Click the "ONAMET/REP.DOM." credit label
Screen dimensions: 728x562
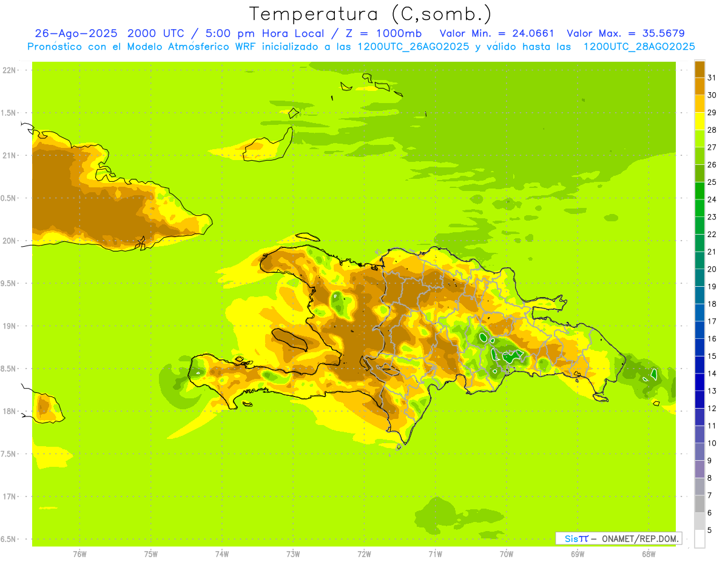pyautogui.click(x=639, y=538)
